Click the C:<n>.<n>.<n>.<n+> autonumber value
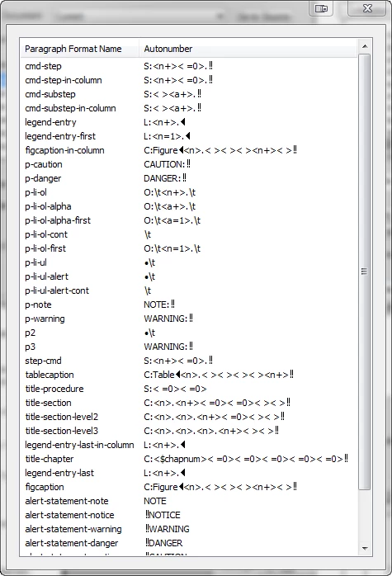 click(x=211, y=431)
